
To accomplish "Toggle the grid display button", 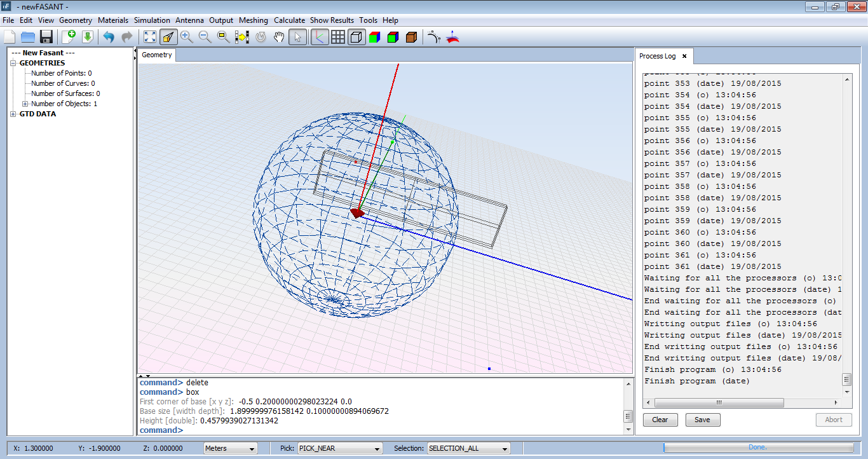I will pyautogui.click(x=338, y=37).
